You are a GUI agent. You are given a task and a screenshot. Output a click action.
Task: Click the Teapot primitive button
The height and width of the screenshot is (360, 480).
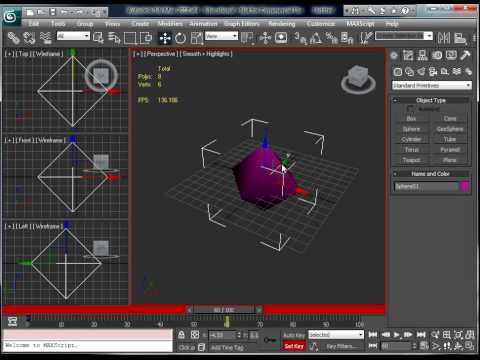[x=411, y=160]
